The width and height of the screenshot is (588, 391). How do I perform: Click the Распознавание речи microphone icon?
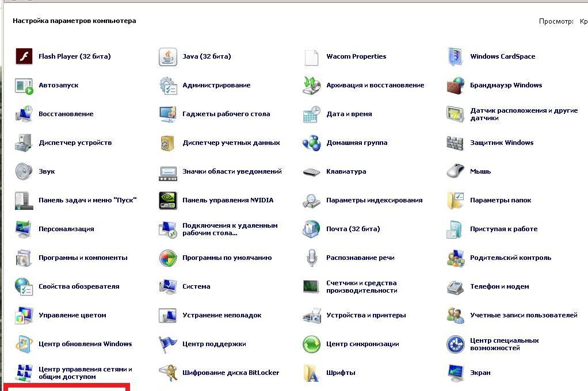coord(312,258)
